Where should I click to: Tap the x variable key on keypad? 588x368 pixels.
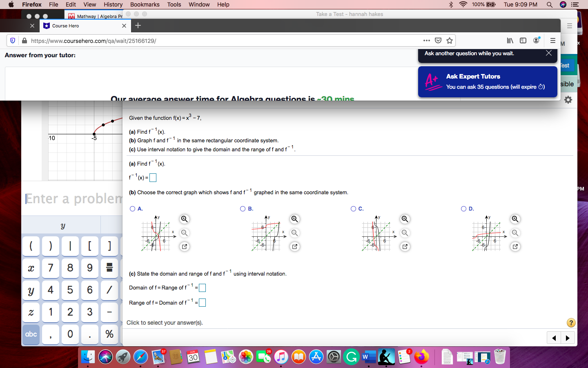pyautogui.click(x=31, y=268)
